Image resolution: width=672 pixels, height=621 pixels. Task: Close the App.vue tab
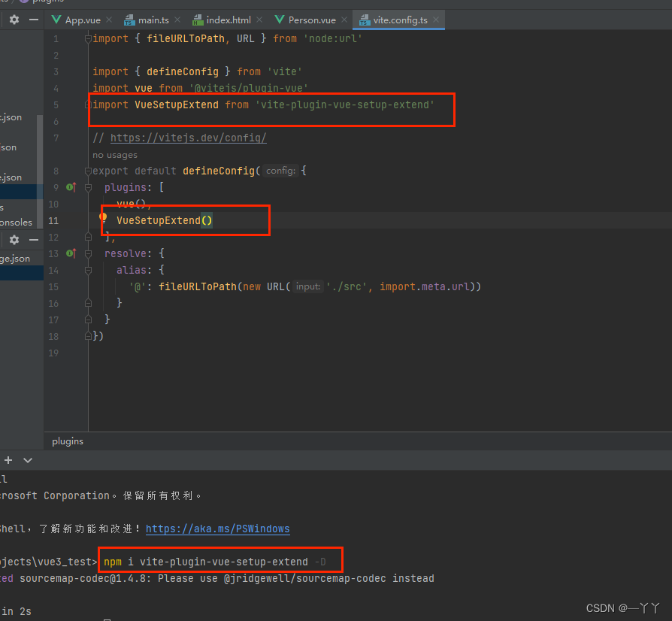pos(109,20)
